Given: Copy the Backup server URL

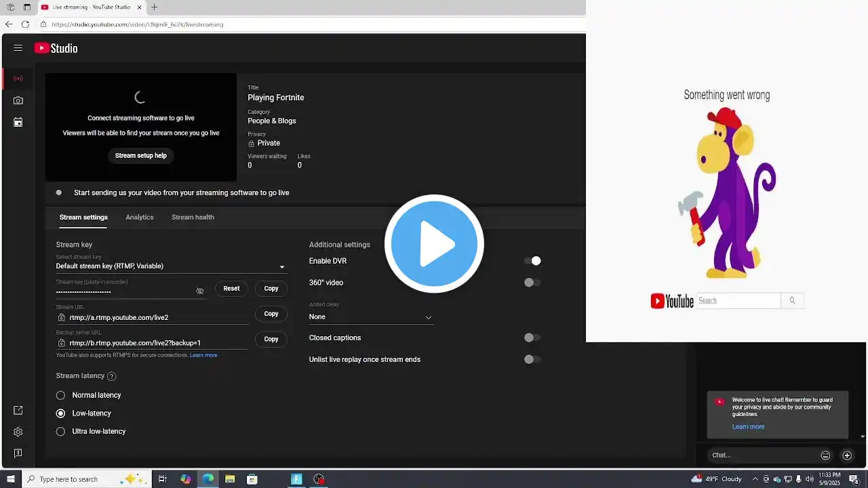Looking at the screenshot, I should point(271,339).
